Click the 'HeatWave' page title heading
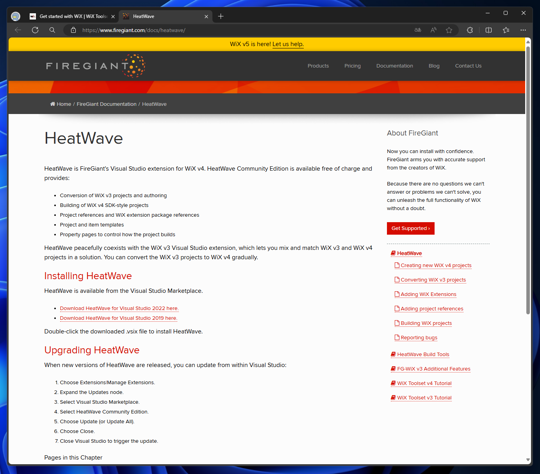Viewport: 540px width, 474px height. [x=84, y=138]
